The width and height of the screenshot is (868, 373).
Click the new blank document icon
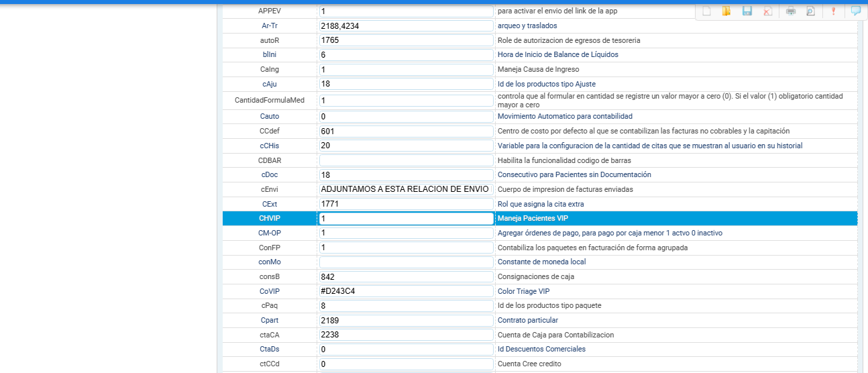pyautogui.click(x=706, y=11)
